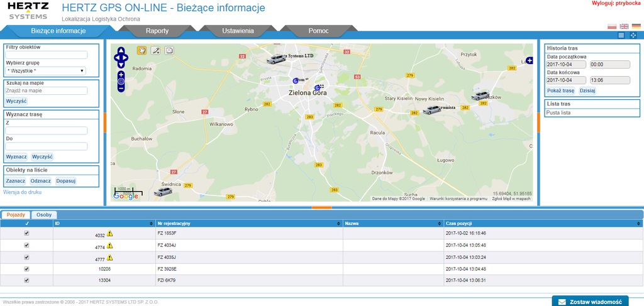Pan the map up with arrow control

point(121,50)
